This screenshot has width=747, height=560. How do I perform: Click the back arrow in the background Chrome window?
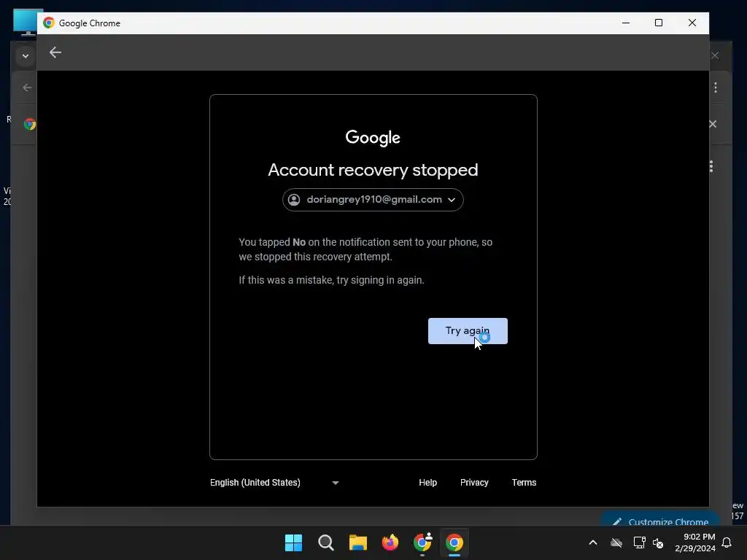[x=27, y=87]
